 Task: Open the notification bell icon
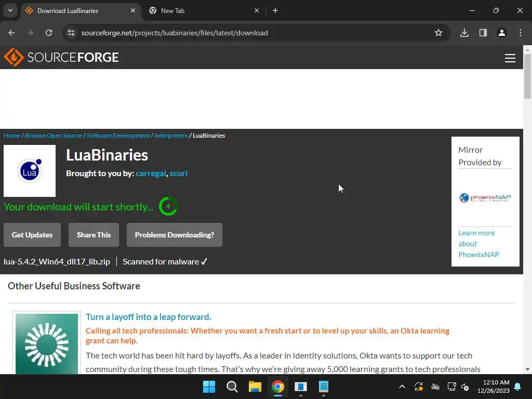pos(518,387)
